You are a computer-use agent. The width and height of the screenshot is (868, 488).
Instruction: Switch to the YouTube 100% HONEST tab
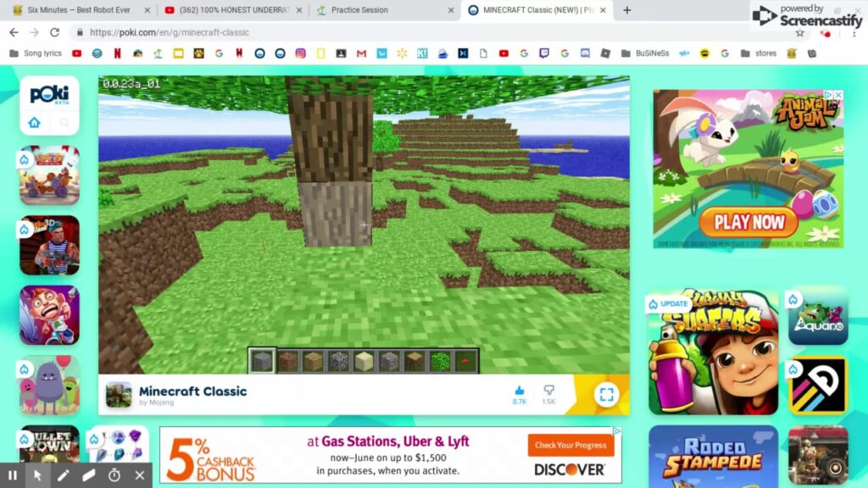234,10
